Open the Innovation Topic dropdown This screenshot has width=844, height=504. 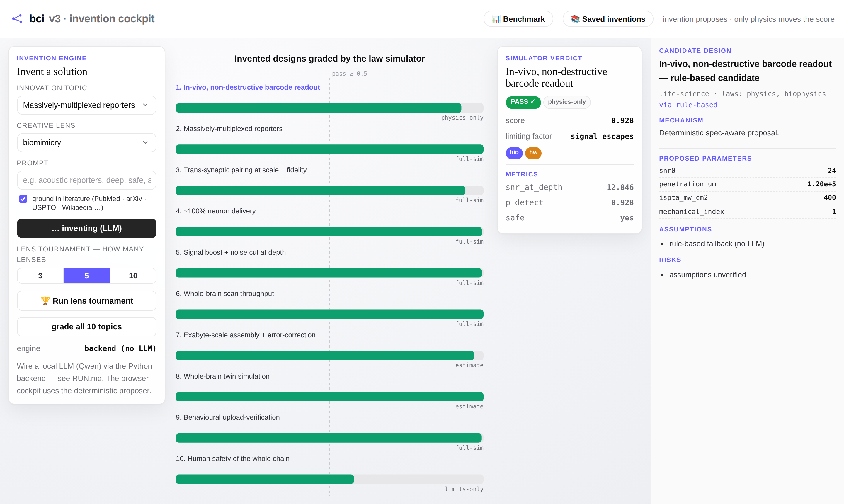click(x=87, y=105)
